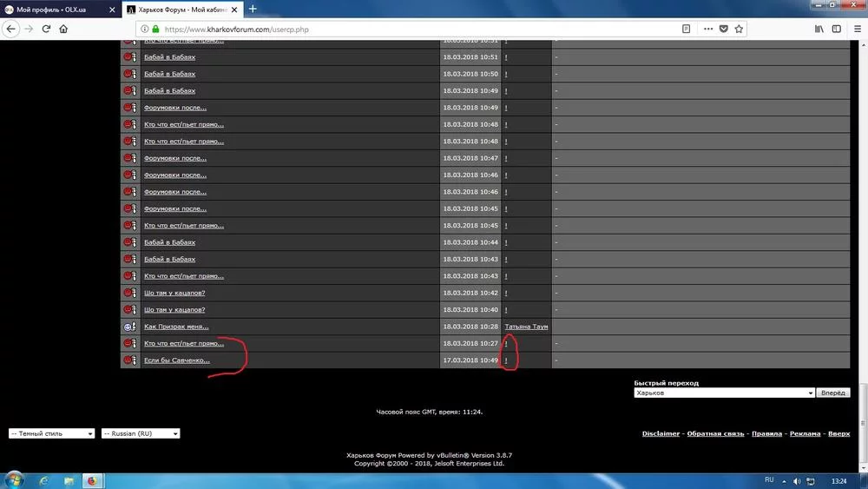Open the browser home page icon
868x489 pixels.
tap(63, 29)
